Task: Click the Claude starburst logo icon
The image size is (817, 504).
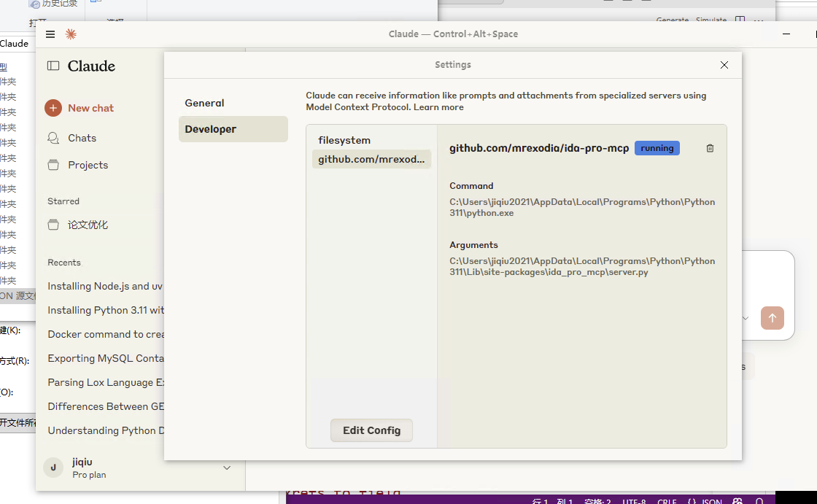Action: click(x=71, y=34)
